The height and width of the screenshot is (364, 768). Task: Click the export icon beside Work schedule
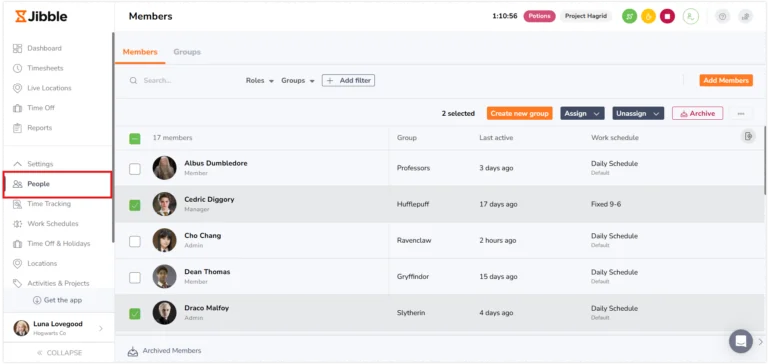point(748,136)
